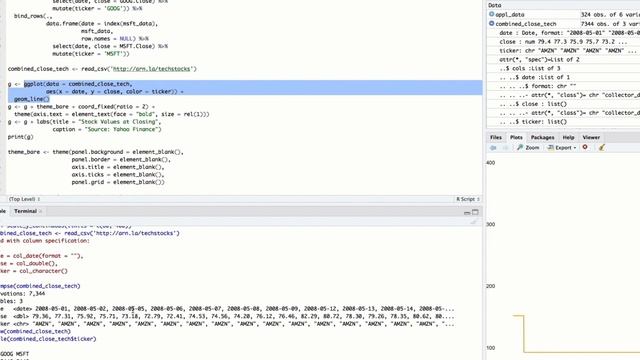Maximize the console pane

(x=475, y=212)
